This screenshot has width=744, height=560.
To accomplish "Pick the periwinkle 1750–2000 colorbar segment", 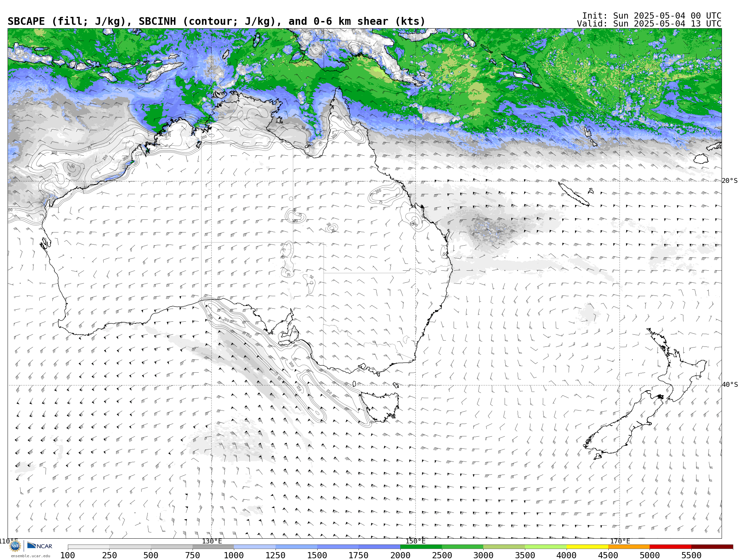I will (x=380, y=547).
